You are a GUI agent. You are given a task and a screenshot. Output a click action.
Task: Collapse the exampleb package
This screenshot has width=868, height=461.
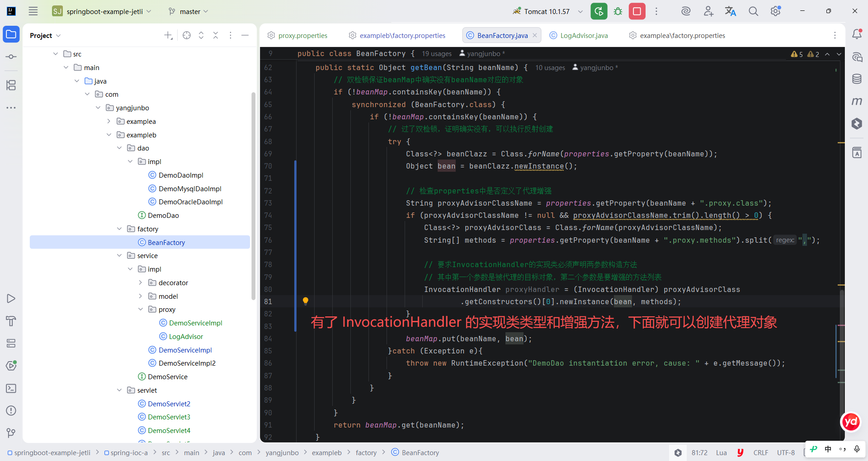(x=108, y=135)
